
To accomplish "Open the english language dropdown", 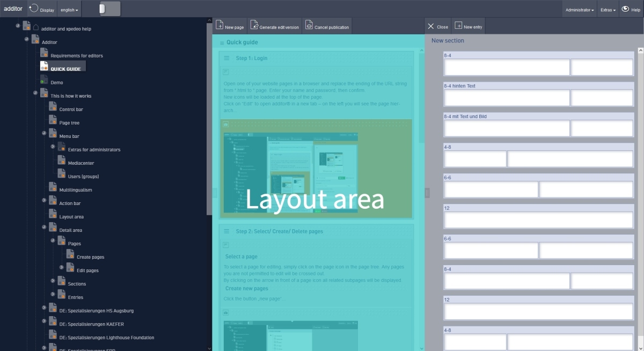I will point(69,10).
